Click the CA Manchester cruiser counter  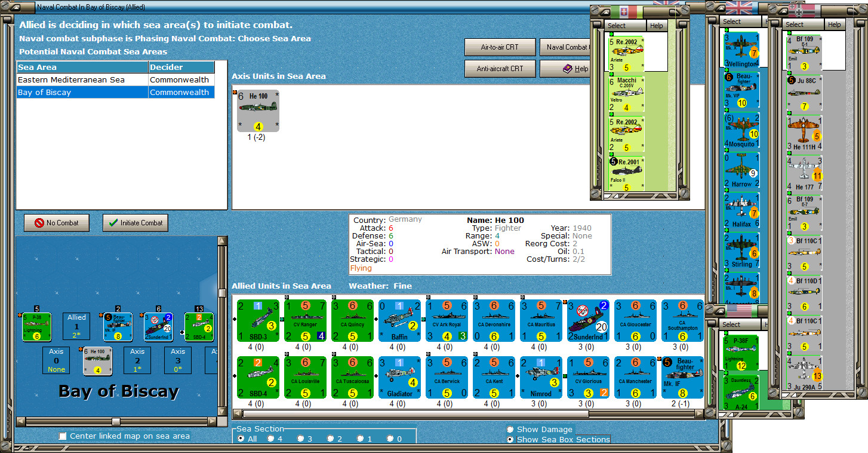(x=635, y=377)
